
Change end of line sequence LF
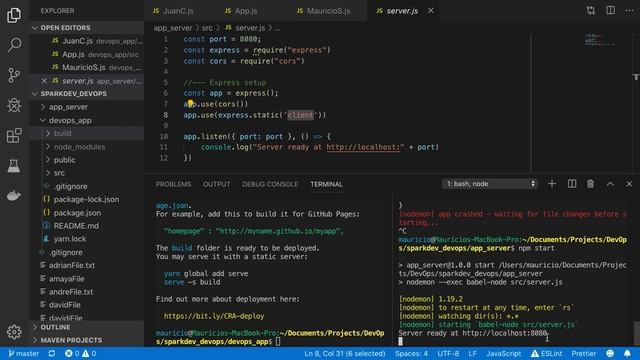472,353
